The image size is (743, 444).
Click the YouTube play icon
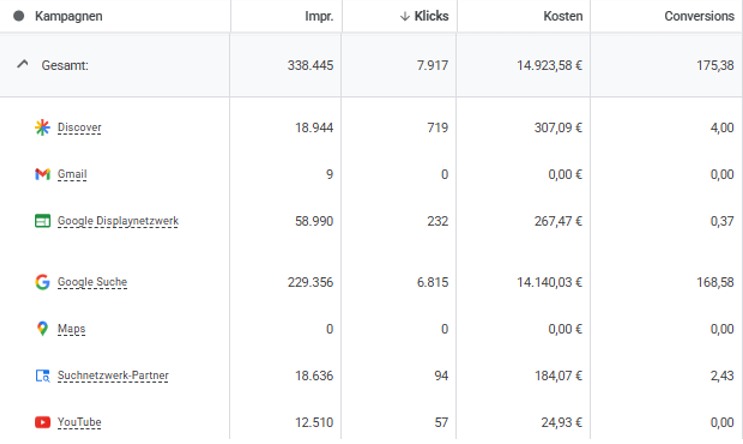click(x=42, y=422)
